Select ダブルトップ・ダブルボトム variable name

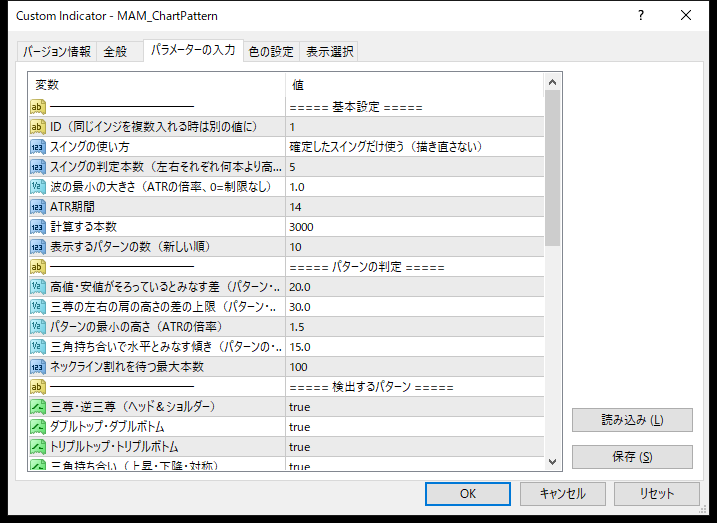tap(107, 427)
